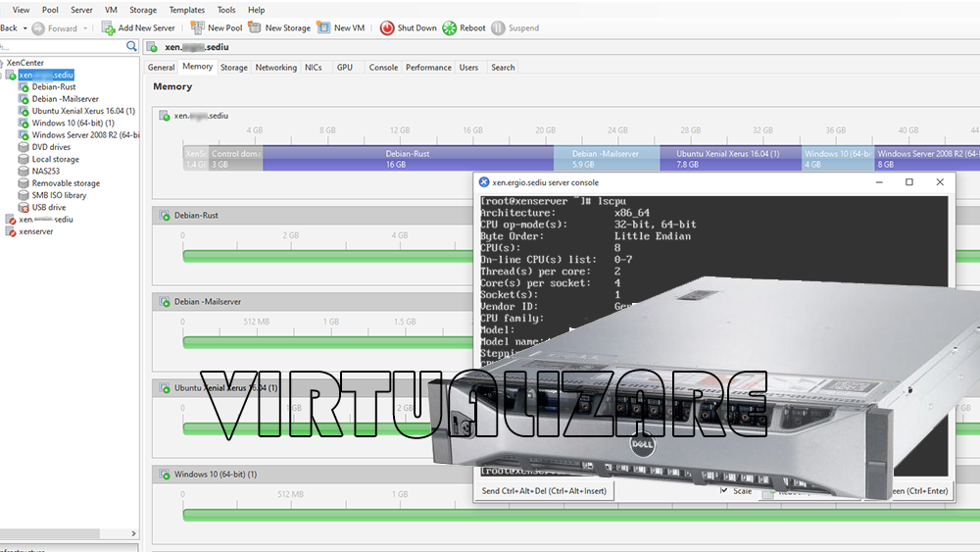
Task: Click the Forward navigation arrow icon
Action: point(38,28)
